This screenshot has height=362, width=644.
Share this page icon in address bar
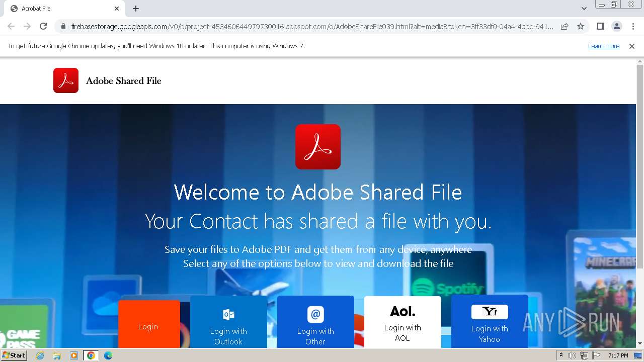click(x=565, y=26)
